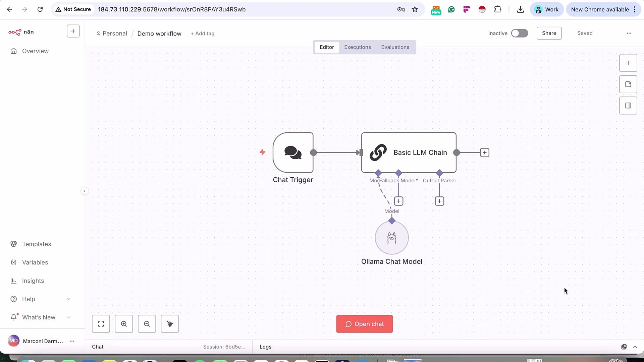Viewport: 644px width, 362px height.
Task: Click New Chrome available button
Action: pyautogui.click(x=604, y=9)
